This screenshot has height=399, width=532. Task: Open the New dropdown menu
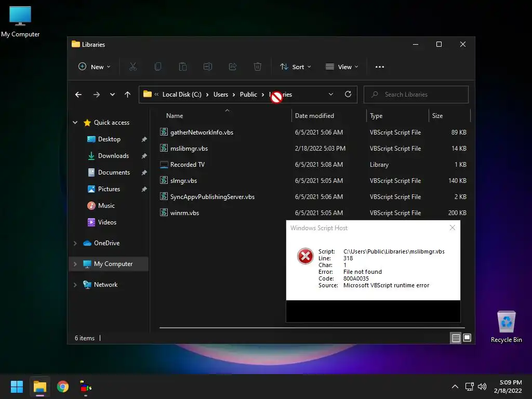pyautogui.click(x=95, y=67)
